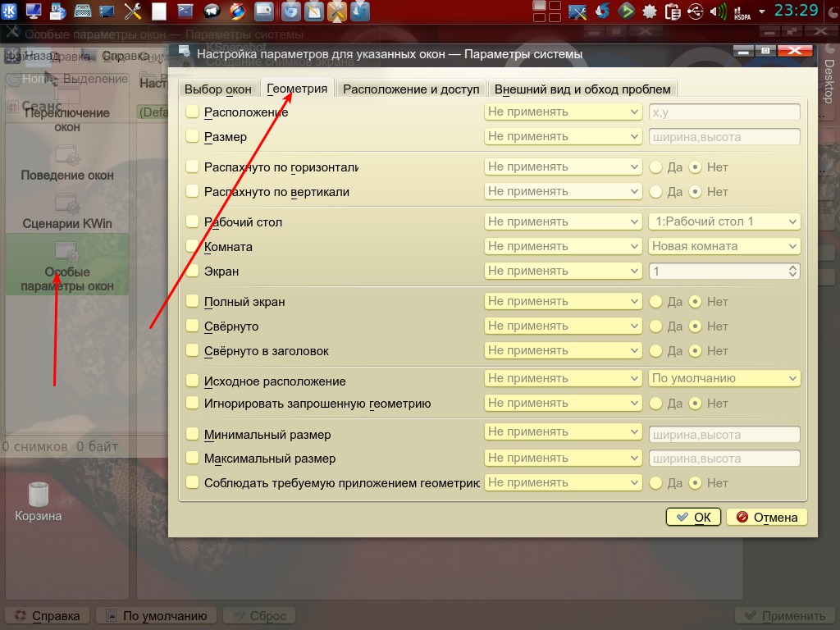Switch to the Геометрия tab

tap(297, 89)
